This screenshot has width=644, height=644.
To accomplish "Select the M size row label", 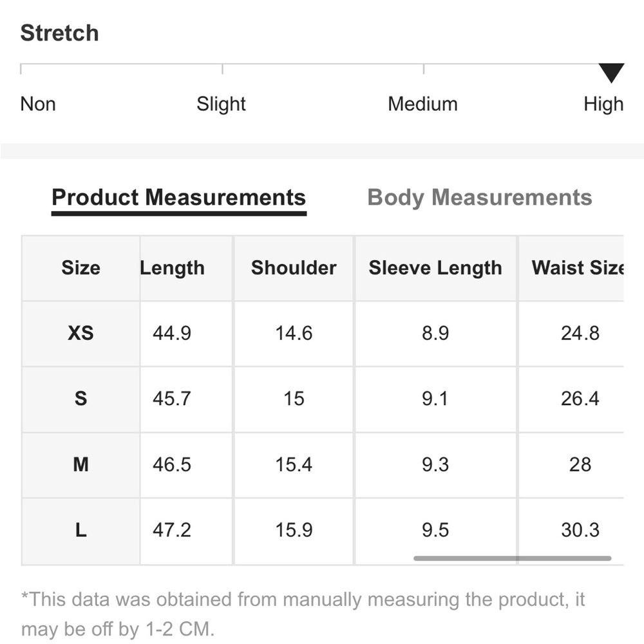I will (x=80, y=464).
